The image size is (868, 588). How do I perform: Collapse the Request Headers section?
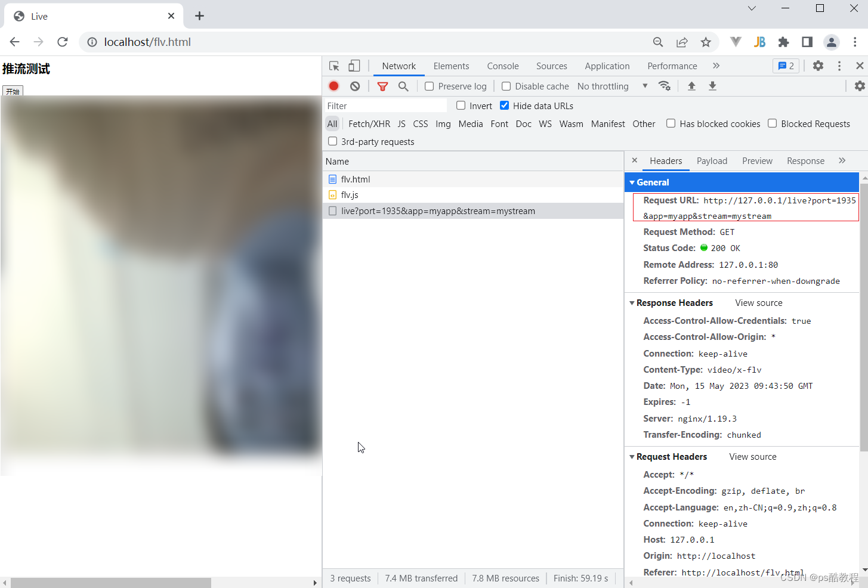[x=632, y=457]
